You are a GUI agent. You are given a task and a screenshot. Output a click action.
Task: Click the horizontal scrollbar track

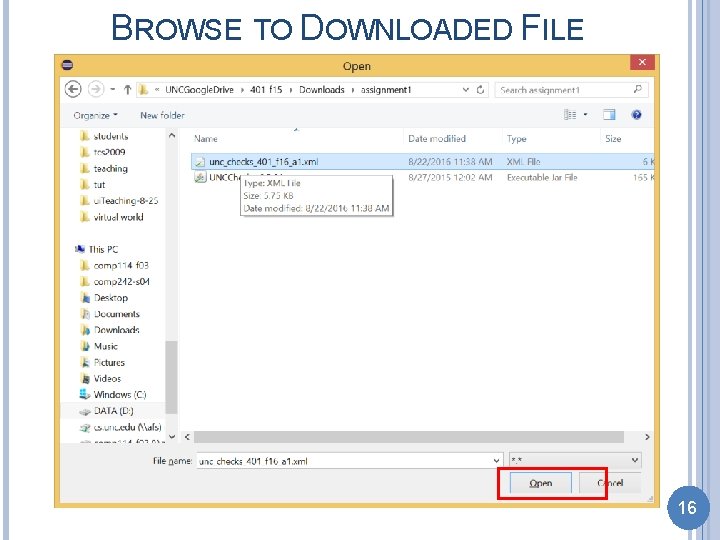pos(409,437)
